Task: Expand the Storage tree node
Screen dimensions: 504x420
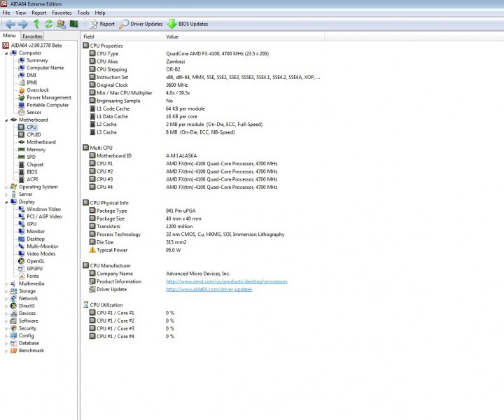Action: (x=6, y=291)
